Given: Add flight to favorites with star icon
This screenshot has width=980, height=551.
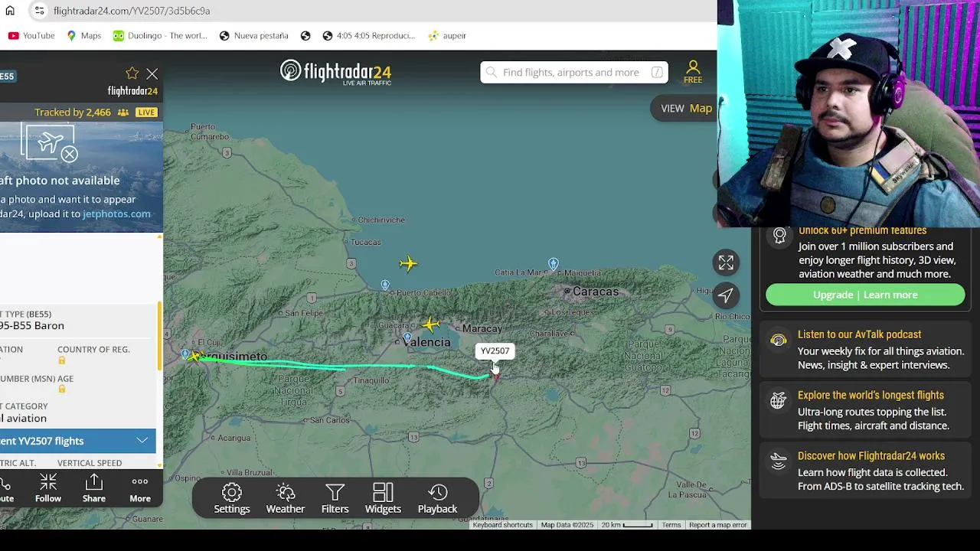Looking at the screenshot, I should pyautogui.click(x=132, y=73).
